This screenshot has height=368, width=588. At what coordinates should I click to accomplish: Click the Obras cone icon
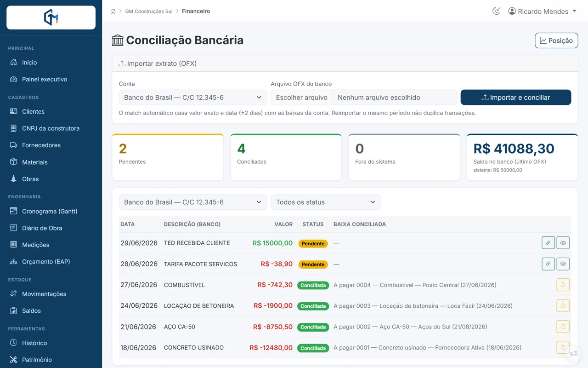(x=13, y=178)
